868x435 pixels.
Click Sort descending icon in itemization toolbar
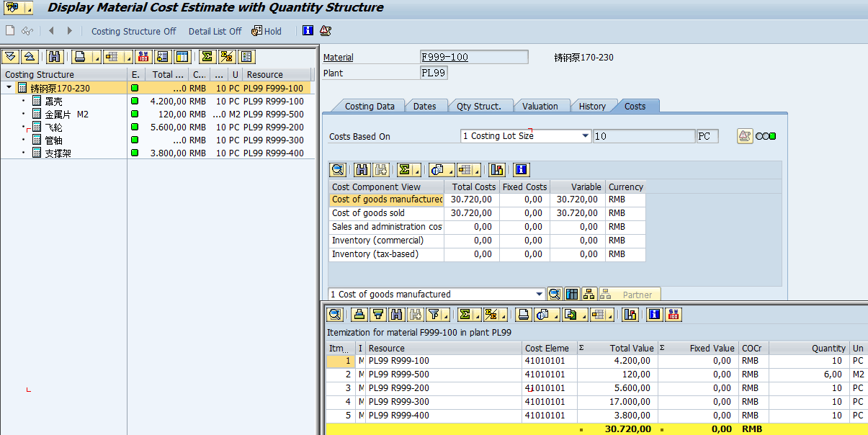(377, 314)
